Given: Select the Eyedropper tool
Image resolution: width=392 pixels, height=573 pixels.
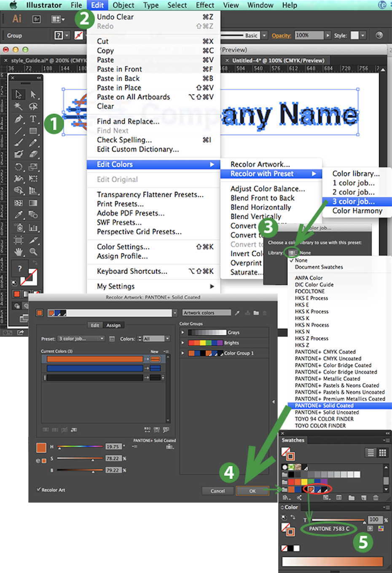Looking at the screenshot, I should click(x=18, y=215).
